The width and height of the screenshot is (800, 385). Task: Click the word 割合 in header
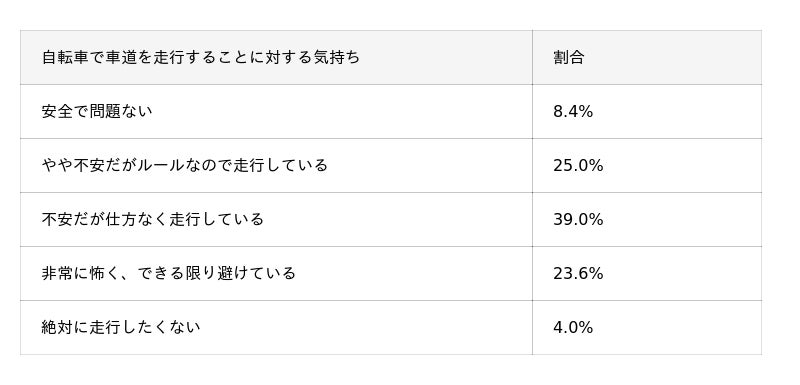click(568, 58)
